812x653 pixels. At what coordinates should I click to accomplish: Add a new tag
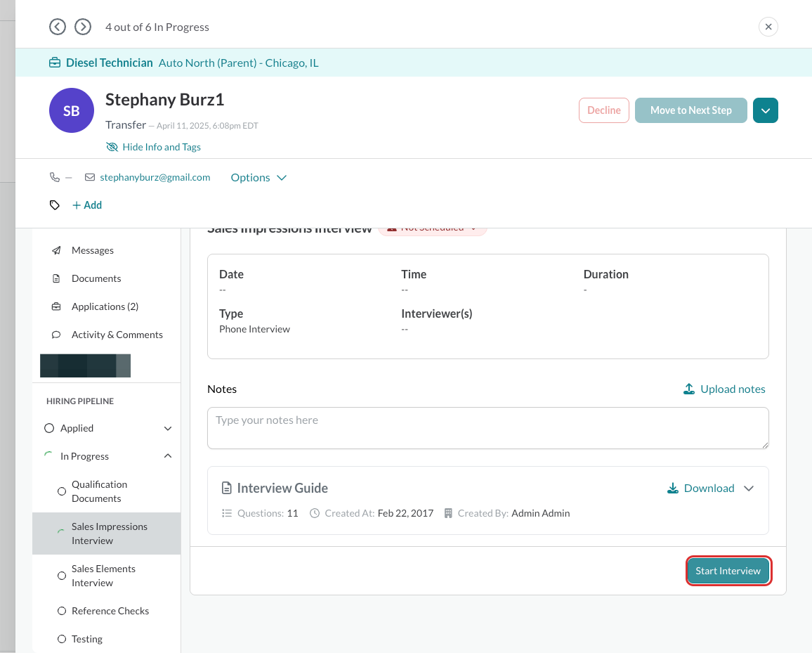[87, 205]
